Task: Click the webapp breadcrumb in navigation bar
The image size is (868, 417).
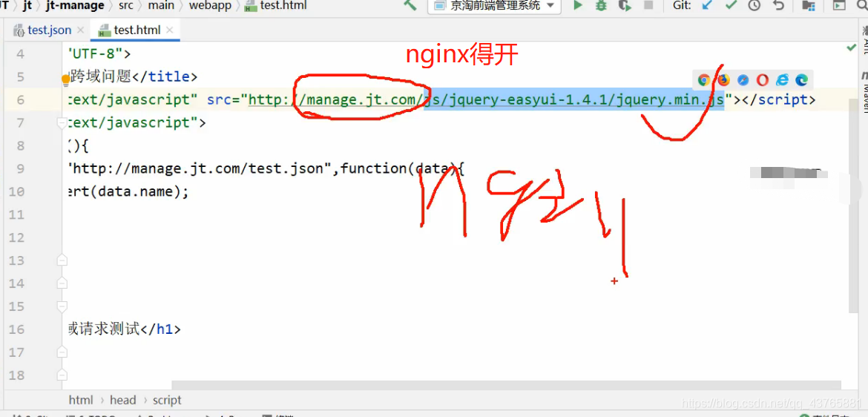Action: [x=210, y=5]
